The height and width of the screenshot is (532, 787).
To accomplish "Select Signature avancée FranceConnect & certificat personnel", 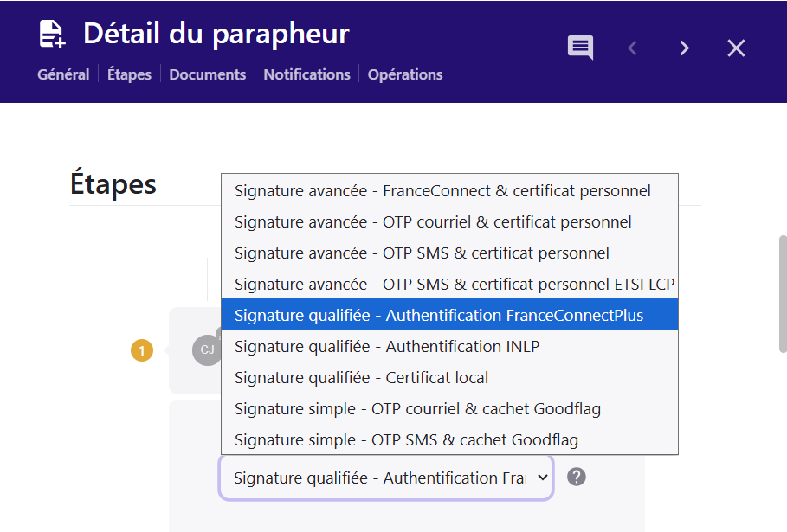I will click(442, 190).
